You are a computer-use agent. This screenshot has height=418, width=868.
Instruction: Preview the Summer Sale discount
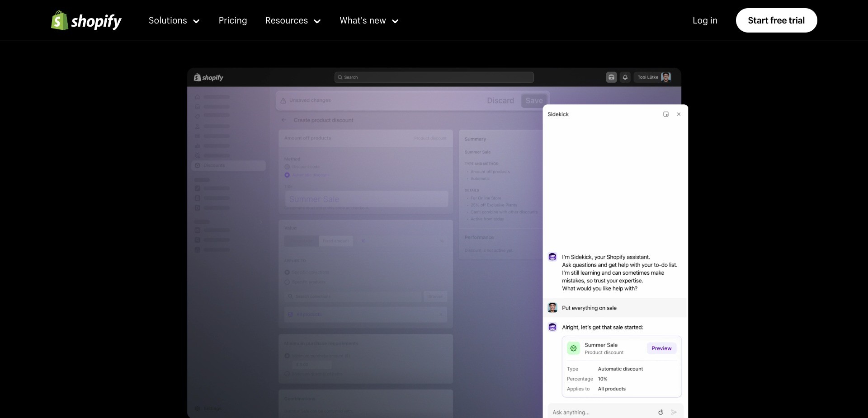point(661,348)
